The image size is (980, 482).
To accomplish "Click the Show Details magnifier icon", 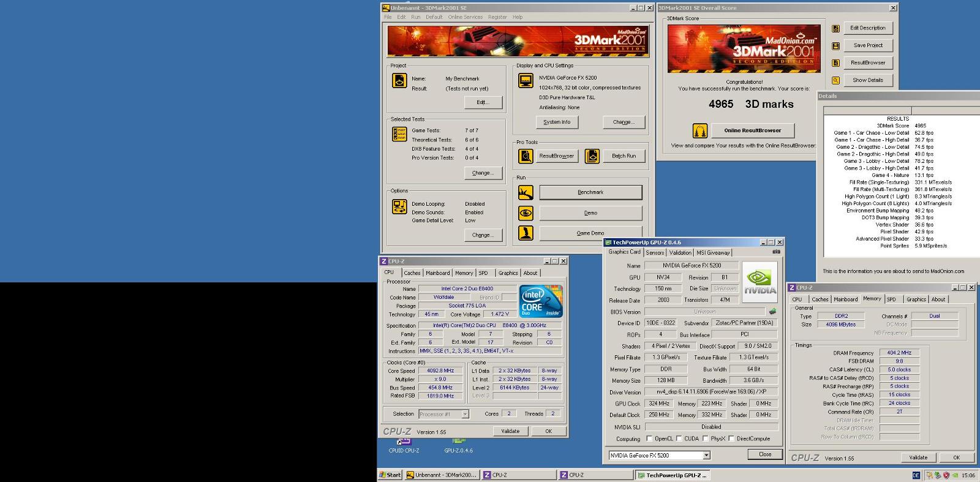I will coord(835,80).
